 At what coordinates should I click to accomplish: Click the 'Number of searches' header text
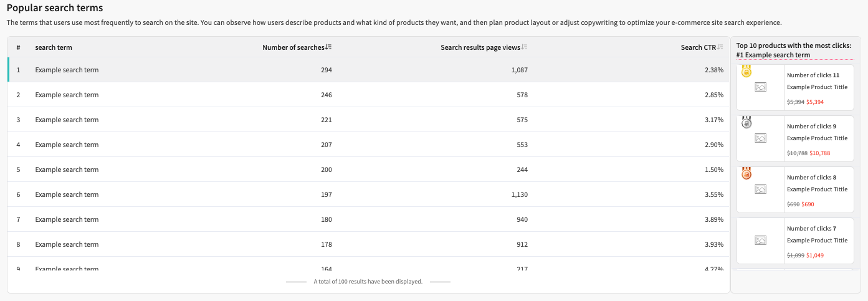[x=293, y=47]
